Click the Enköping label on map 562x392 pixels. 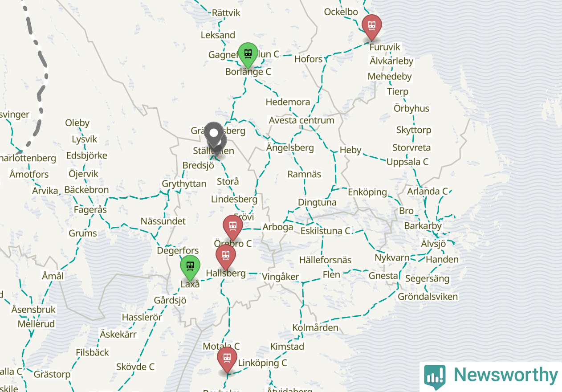[367, 192]
